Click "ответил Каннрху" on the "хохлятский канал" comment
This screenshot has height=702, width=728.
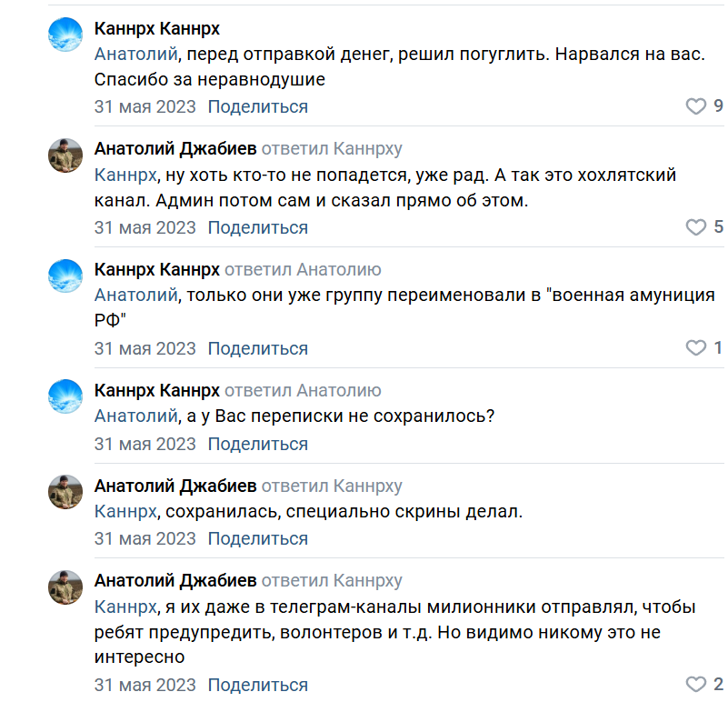pos(332,149)
